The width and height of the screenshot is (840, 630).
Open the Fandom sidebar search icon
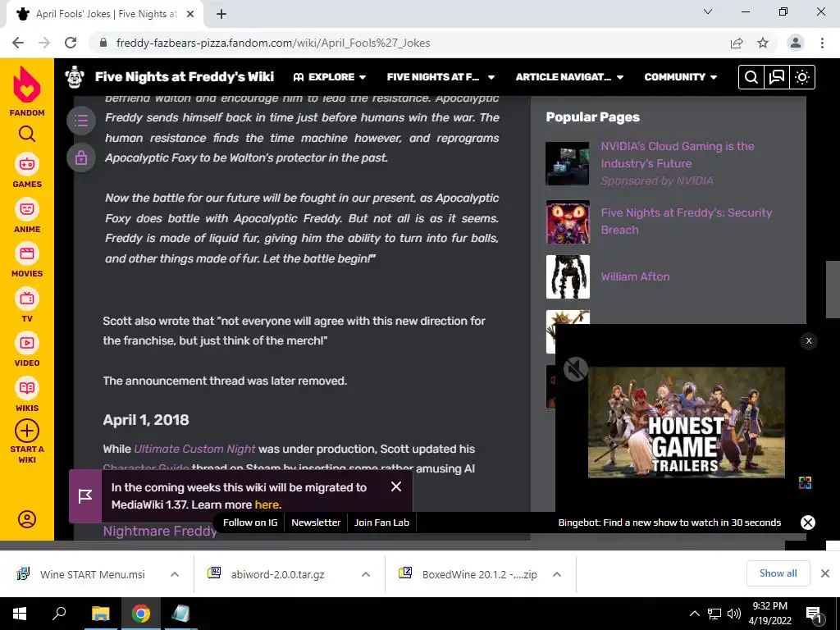point(27,134)
